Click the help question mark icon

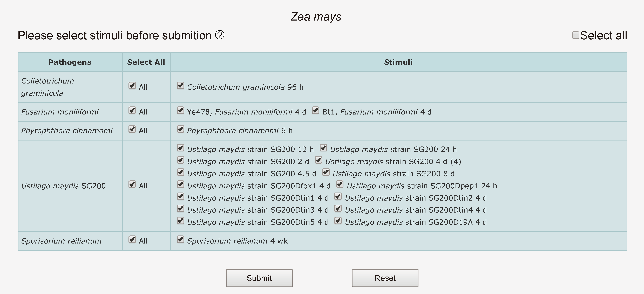click(x=220, y=35)
